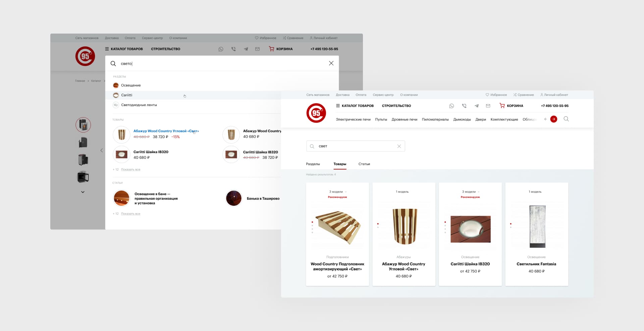Switch to the Статьи tab
This screenshot has height=331, width=644.
pos(364,164)
